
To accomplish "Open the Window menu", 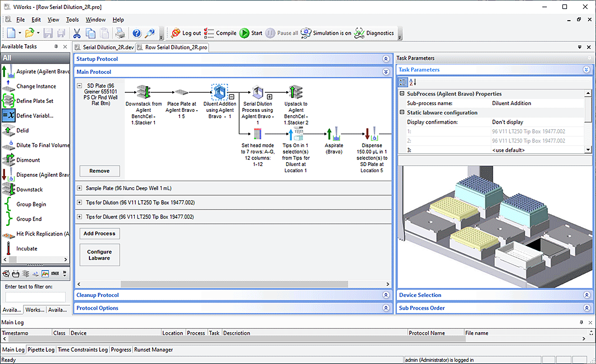I will [x=96, y=20].
